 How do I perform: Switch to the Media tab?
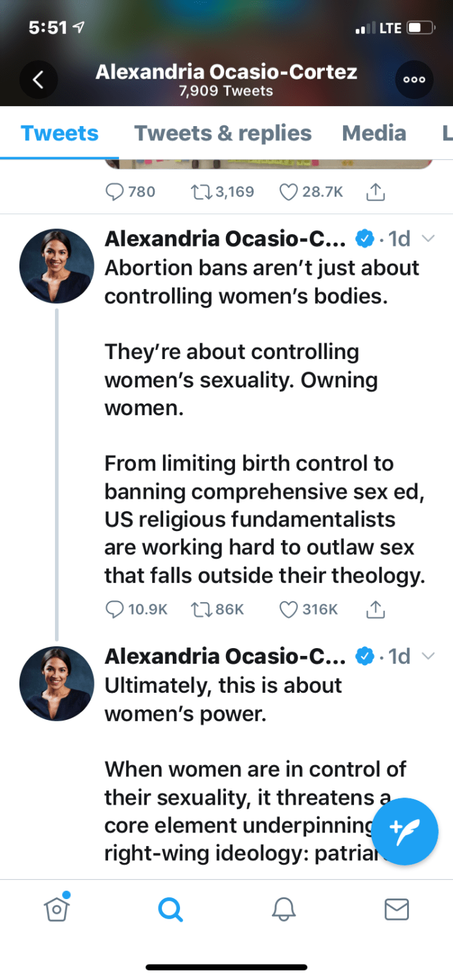tap(374, 133)
